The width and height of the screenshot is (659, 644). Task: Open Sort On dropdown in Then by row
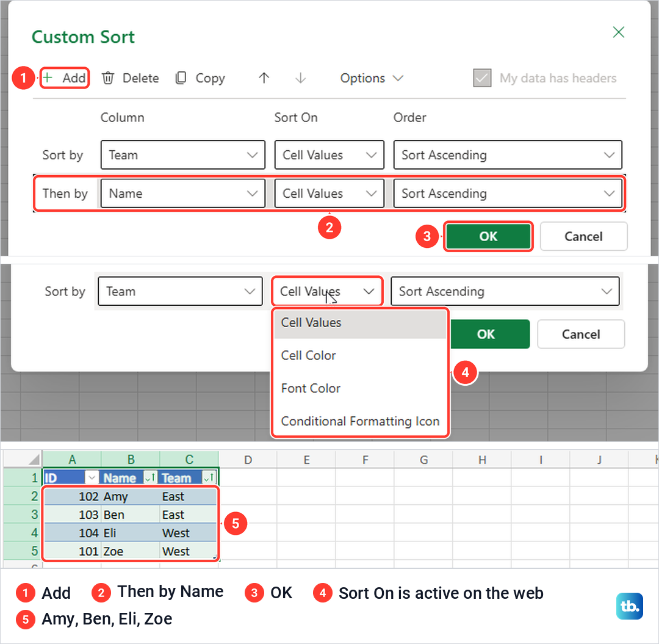[x=329, y=194]
